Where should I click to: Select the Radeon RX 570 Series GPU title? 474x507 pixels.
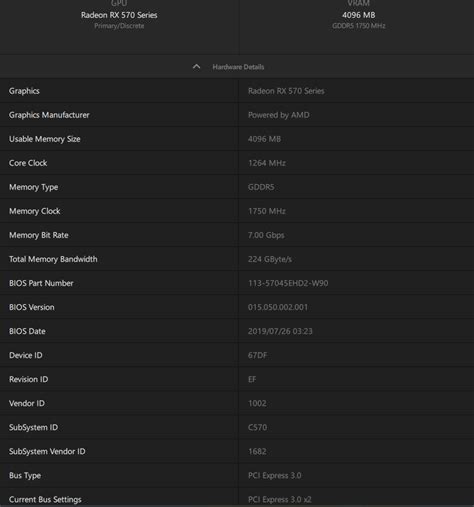pos(119,15)
